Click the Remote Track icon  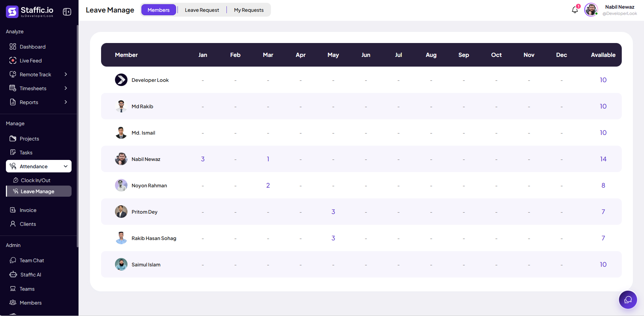point(13,74)
